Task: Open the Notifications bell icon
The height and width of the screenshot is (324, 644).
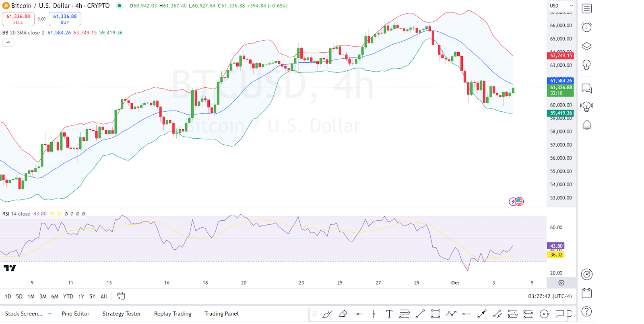Action: click(x=587, y=125)
